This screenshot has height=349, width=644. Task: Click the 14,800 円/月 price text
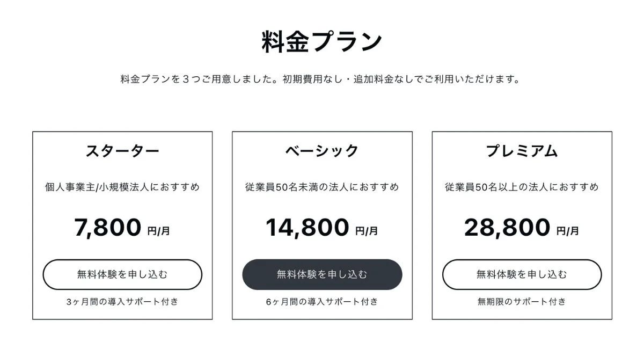pos(322,228)
